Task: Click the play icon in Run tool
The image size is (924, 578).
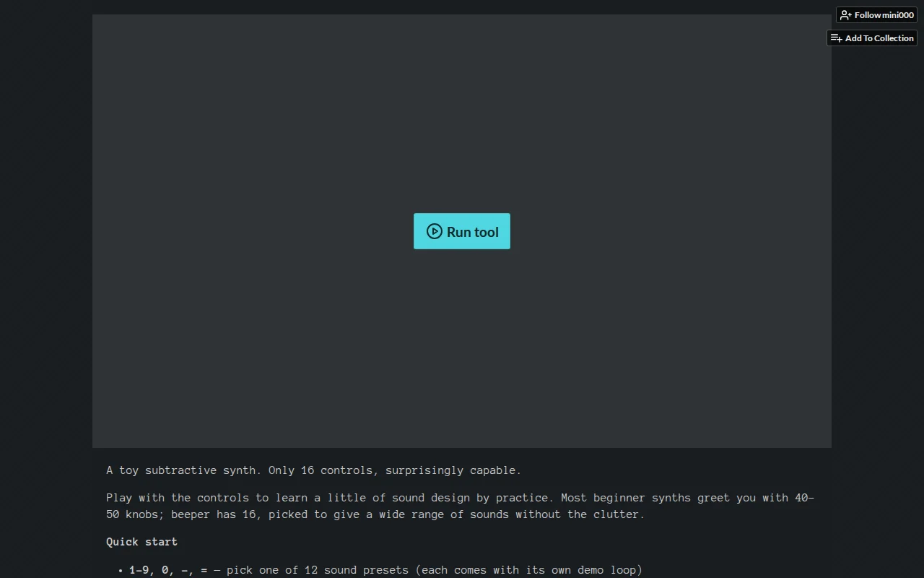Action: (434, 231)
